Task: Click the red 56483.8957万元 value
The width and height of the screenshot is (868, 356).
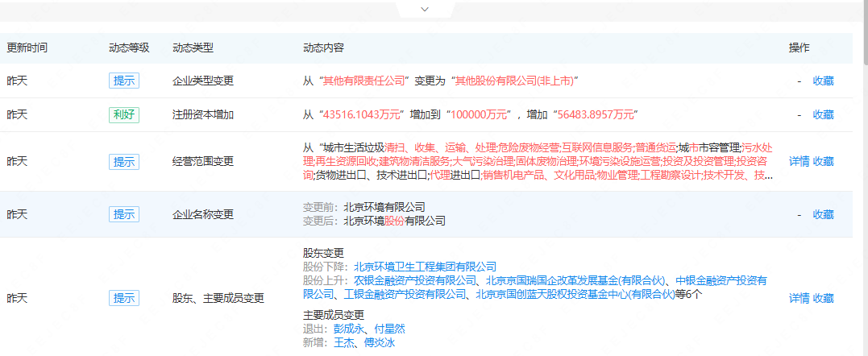Action: coord(595,115)
